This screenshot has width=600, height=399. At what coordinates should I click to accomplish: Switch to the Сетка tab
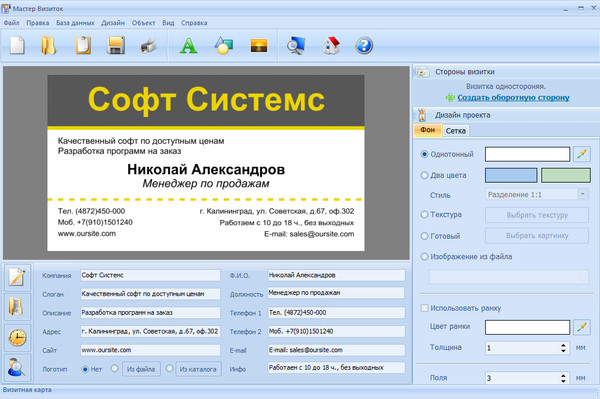click(455, 131)
